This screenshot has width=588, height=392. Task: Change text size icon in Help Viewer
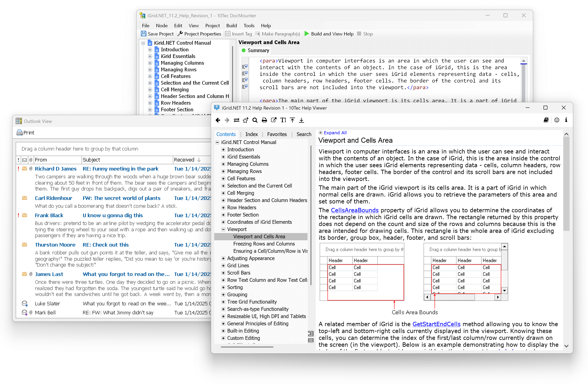(x=283, y=120)
